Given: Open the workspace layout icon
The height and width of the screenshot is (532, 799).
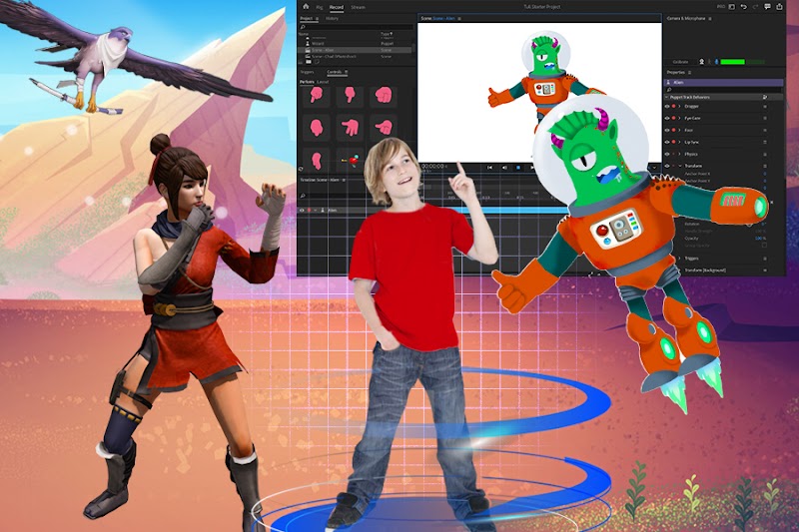Looking at the screenshot, I should pos(732,7).
